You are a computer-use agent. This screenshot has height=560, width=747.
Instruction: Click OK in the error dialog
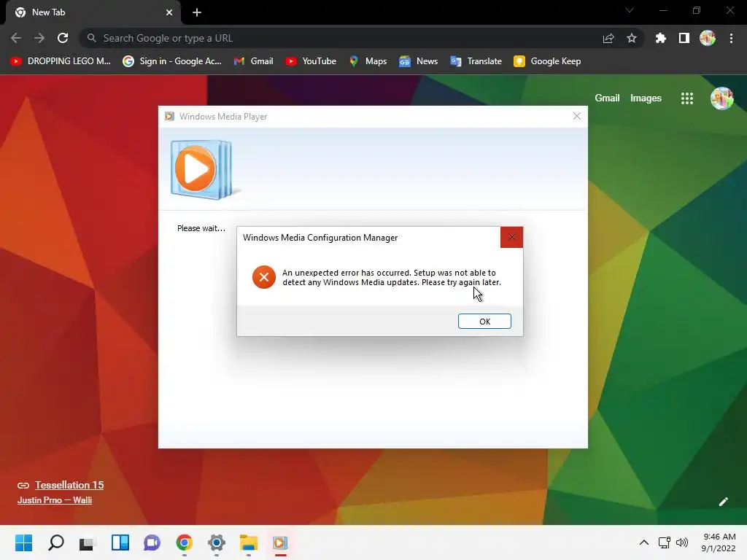pyautogui.click(x=484, y=322)
